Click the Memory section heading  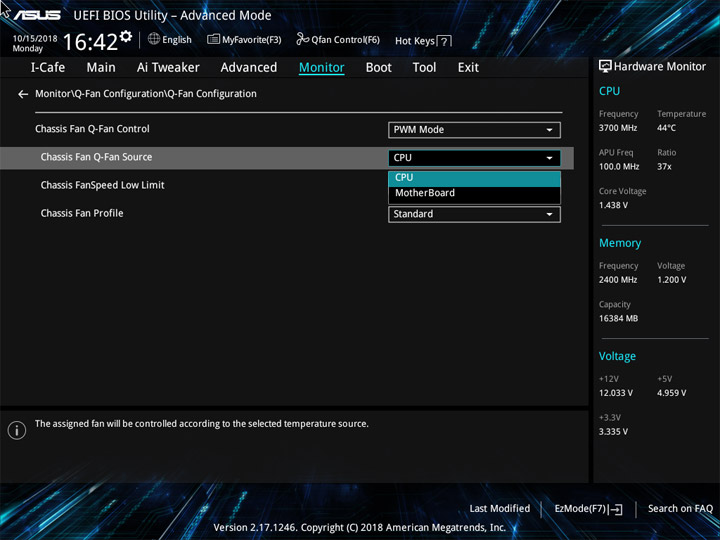(620, 243)
